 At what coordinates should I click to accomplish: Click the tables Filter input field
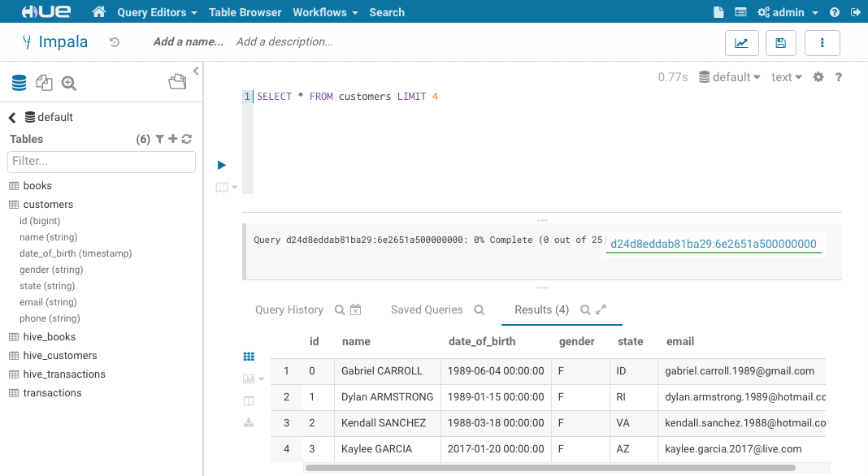click(x=102, y=162)
